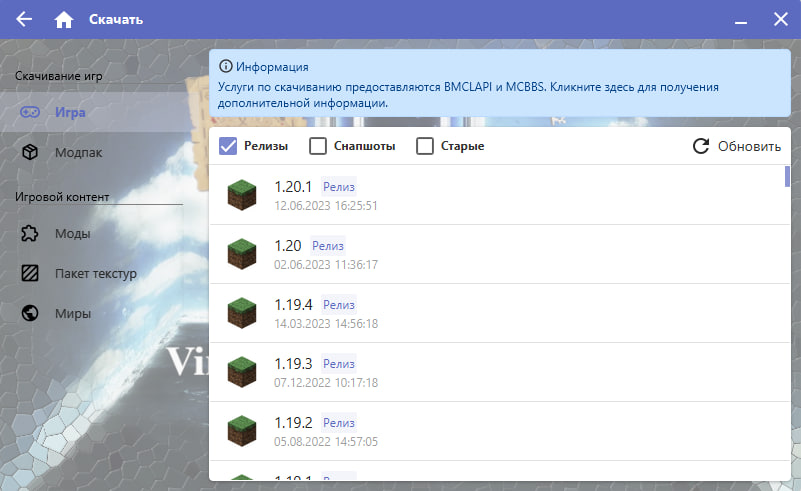Open the Пакет текстур sidebar section
This screenshot has height=491, width=801.
pyautogui.click(x=104, y=273)
